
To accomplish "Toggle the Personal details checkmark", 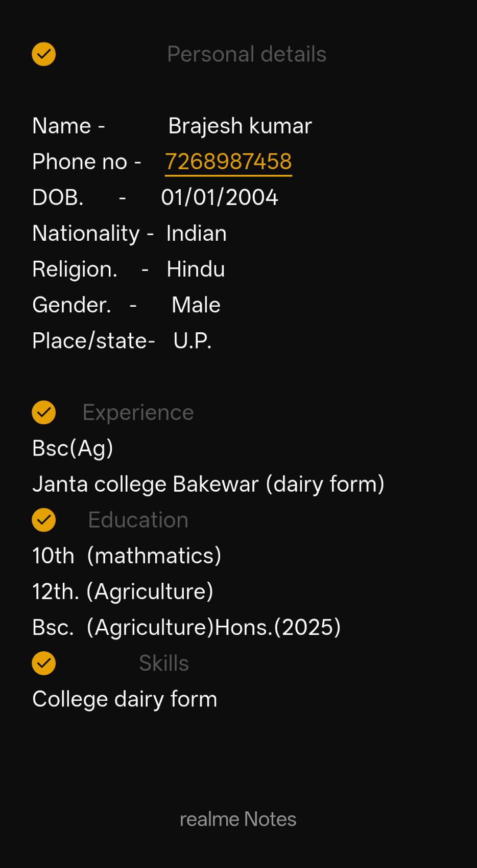I will [x=44, y=54].
